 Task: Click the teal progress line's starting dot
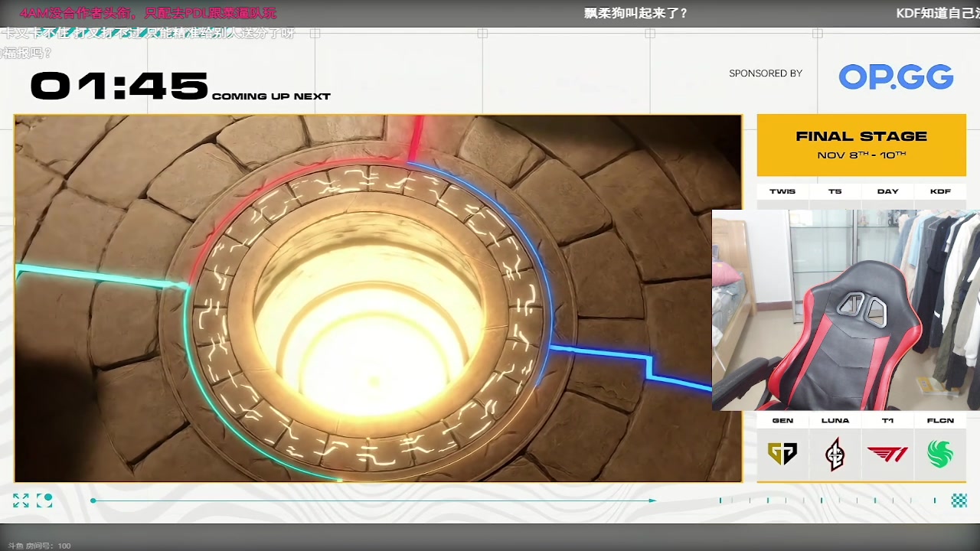coord(93,500)
